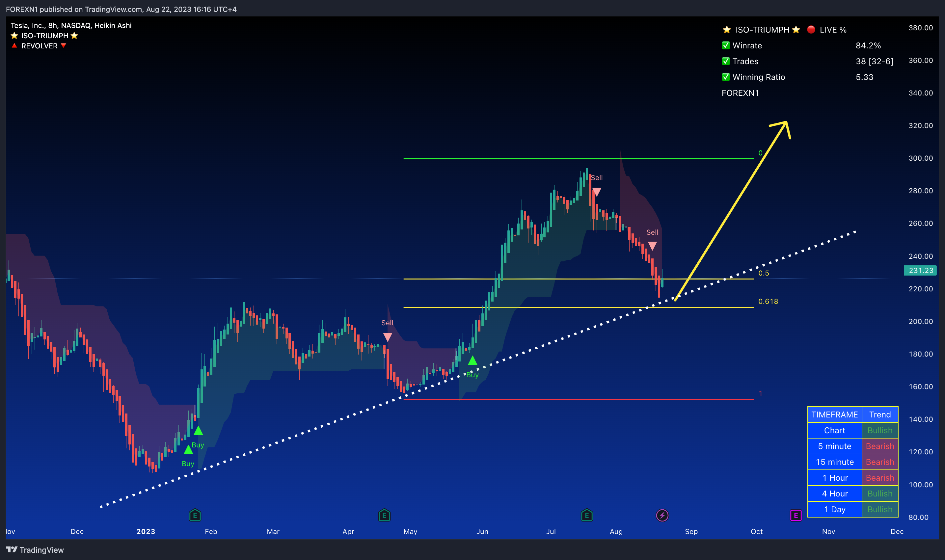Click the red up-triangle before REVOLVER

(14, 46)
